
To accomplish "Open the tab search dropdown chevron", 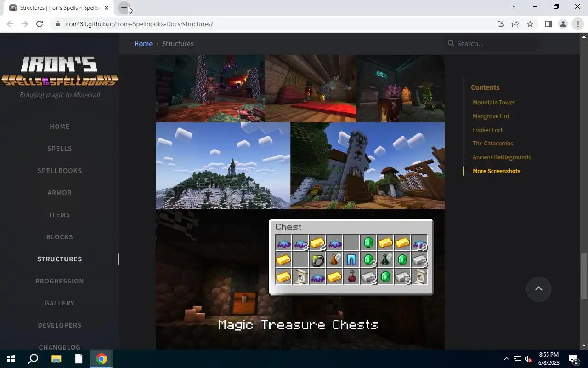I will pyautogui.click(x=514, y=6).
